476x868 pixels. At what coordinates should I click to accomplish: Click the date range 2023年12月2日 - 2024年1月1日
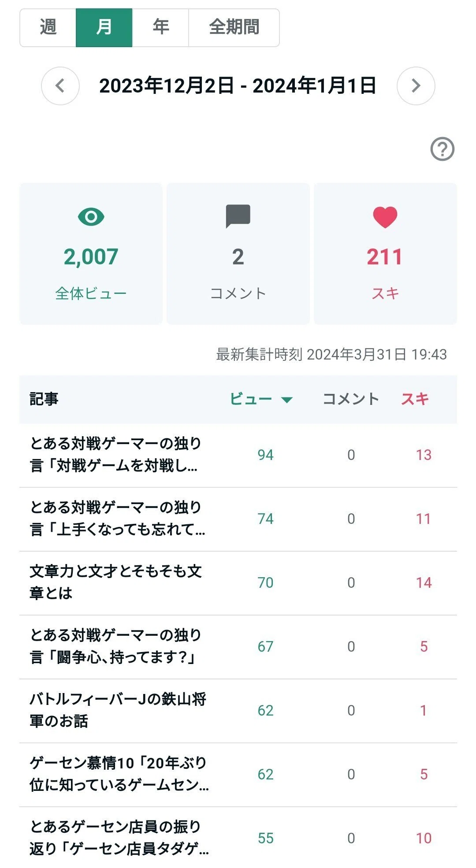pos(238,86)
